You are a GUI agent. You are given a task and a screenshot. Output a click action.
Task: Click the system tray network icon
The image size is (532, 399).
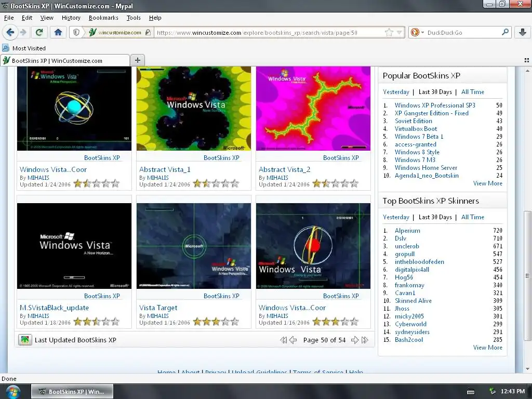(493, 392)
